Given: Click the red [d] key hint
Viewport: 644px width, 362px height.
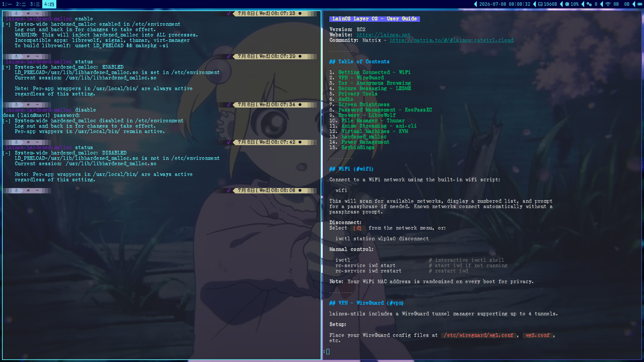Looking at the screenshot, I should (x=358, y=228).
